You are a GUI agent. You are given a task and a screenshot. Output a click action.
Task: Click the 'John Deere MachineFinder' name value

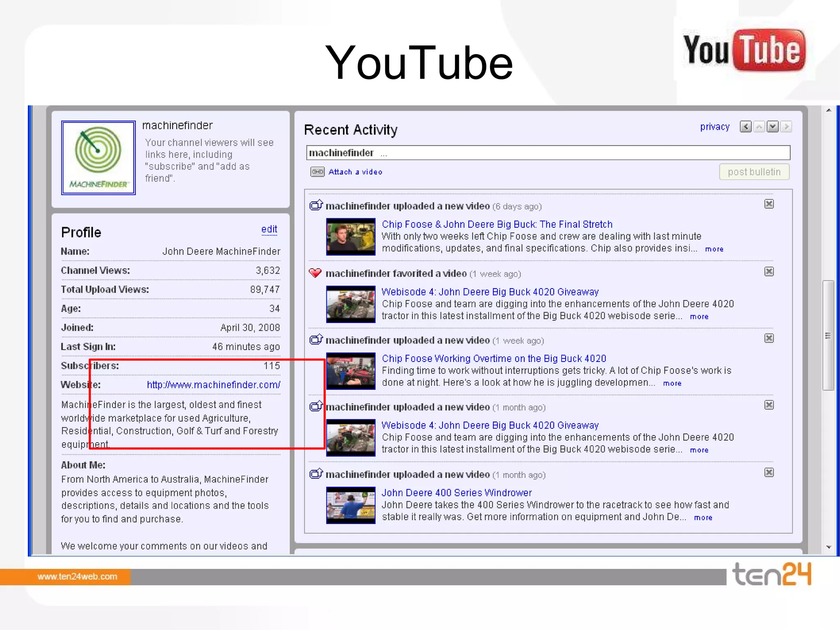pos(221,252)
